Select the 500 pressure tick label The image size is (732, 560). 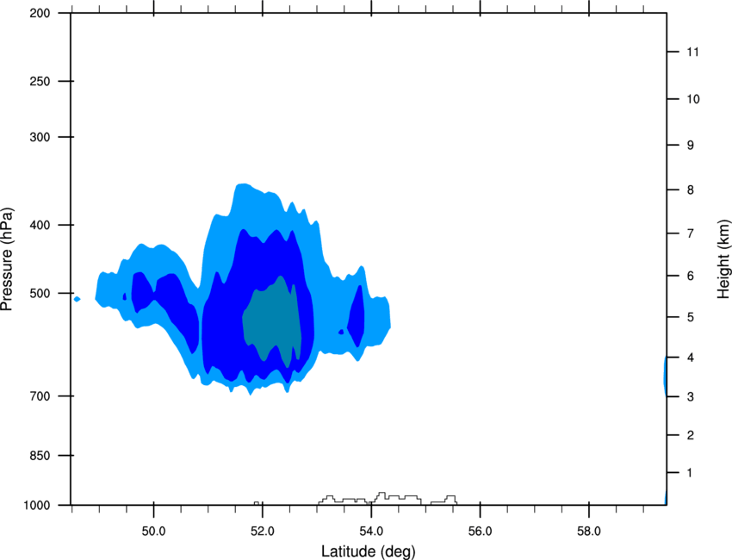(40, 293)
